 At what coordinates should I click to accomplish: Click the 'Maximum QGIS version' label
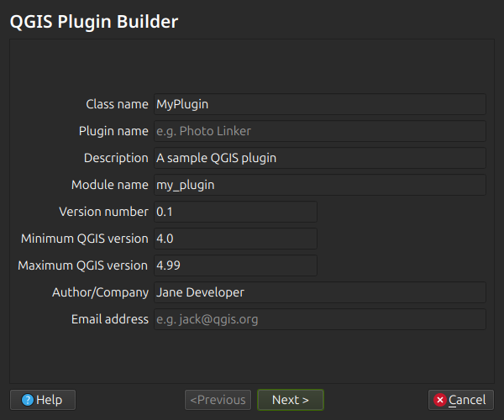pos(83,265)
